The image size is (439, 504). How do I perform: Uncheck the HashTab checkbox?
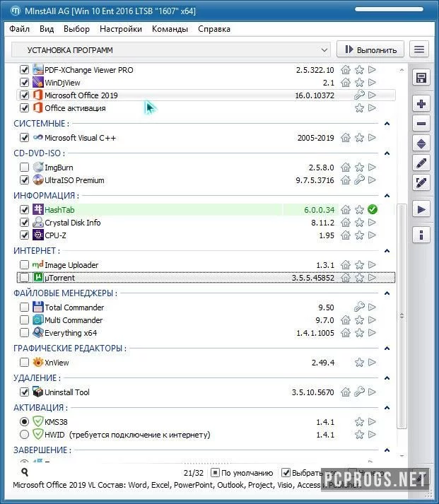(25, 209)
